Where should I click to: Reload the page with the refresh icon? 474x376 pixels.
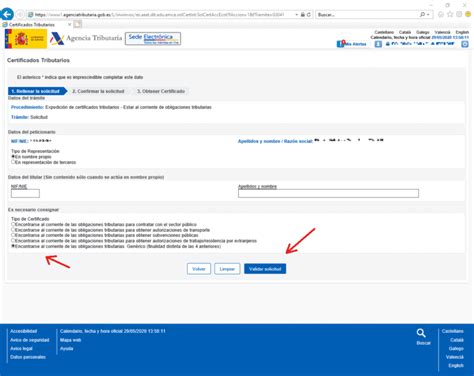click(309, 15)
